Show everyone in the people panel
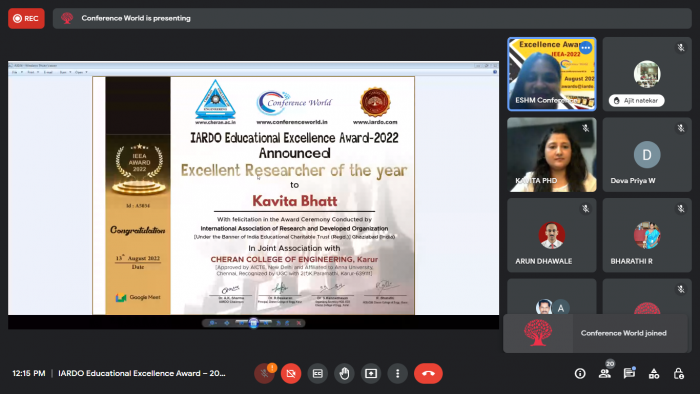The width and height of the screenshot is (700, 394). pyautogui.click(x=605, y=373)
